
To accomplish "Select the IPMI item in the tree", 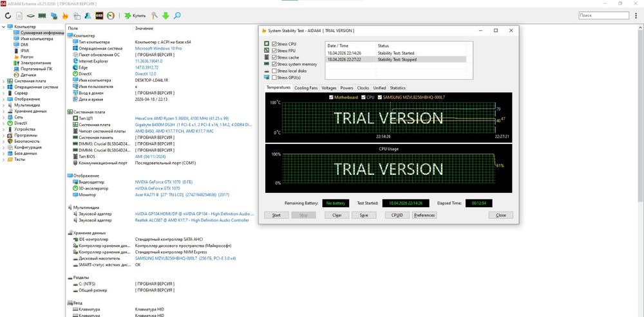I will tap(24, 51).
